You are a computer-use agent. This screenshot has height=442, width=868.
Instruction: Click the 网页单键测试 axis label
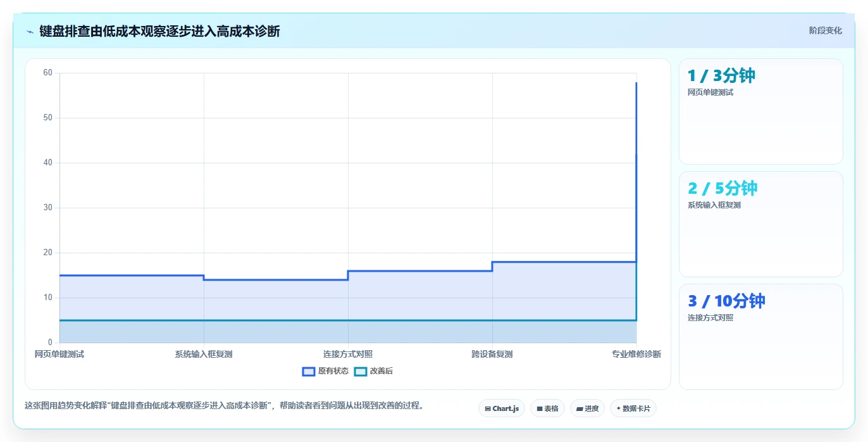(x=59, y=354)
